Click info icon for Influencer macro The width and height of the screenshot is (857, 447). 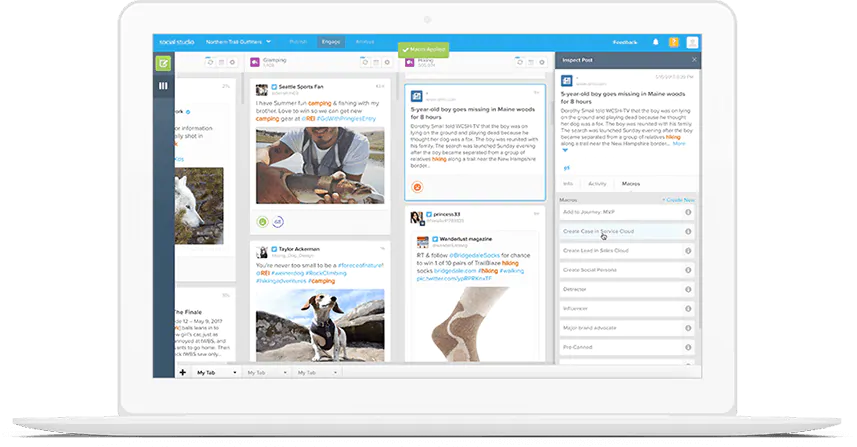tap(688, 309)
